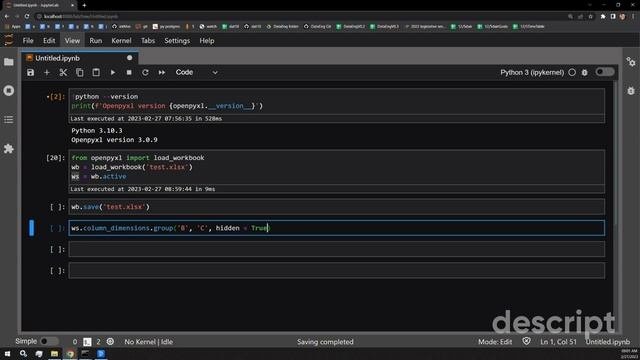Collapse active cell using blue bar

31,228
